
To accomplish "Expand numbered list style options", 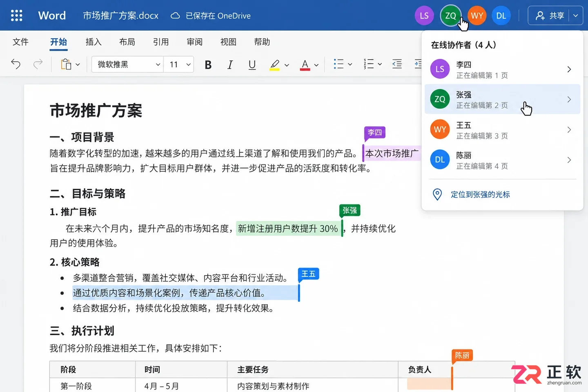I will pos(380,65).
